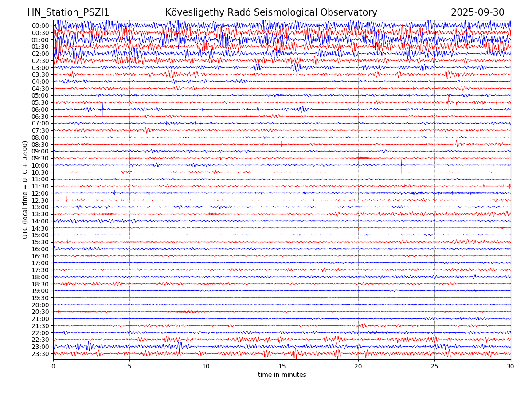
Task: Click the vertical UTC local time axis label
Action: click(x=25, y=190)
